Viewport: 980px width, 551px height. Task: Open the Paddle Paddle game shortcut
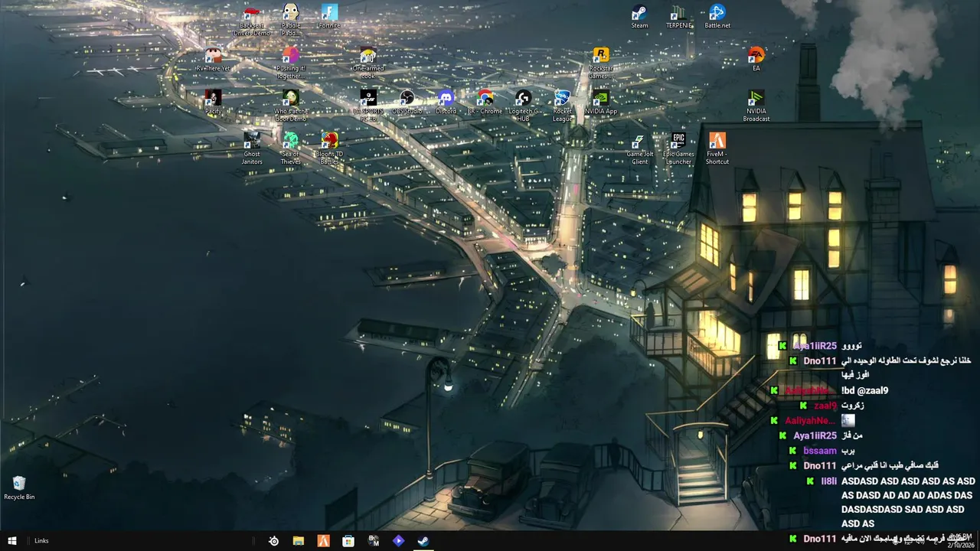click(291, 21)
